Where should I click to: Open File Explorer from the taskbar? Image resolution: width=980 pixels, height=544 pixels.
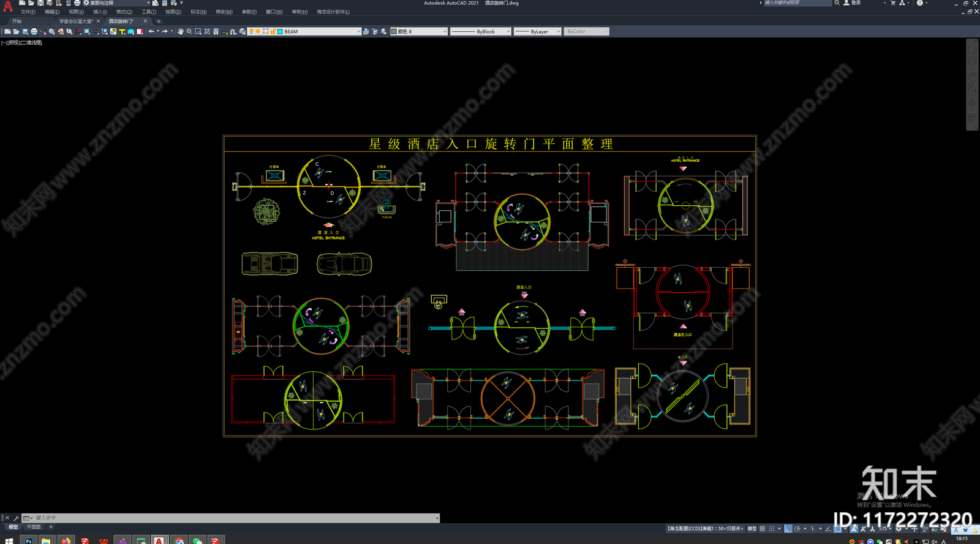pos(46,541)
